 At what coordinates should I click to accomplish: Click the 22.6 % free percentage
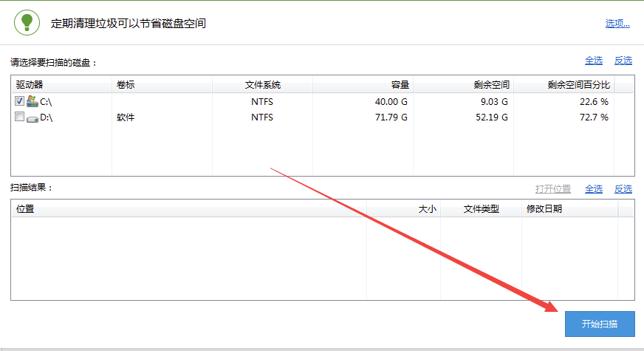click(594, 101)
